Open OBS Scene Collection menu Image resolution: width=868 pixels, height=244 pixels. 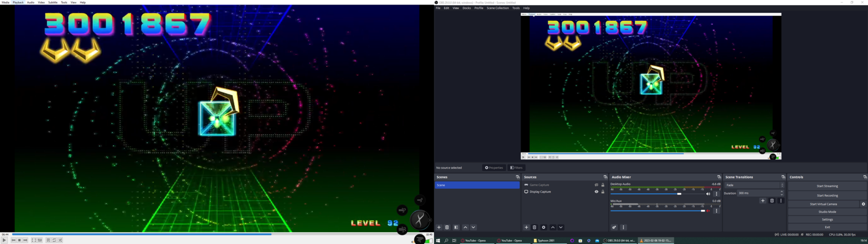(x=498, y=8)
